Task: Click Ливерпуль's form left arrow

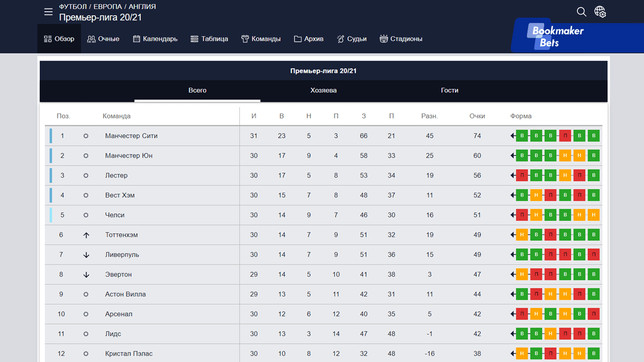Action: [x=513, y=255]
